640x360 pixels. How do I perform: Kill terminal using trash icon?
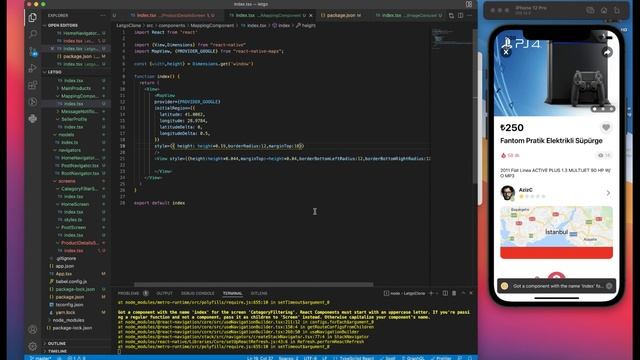[454, 293]
